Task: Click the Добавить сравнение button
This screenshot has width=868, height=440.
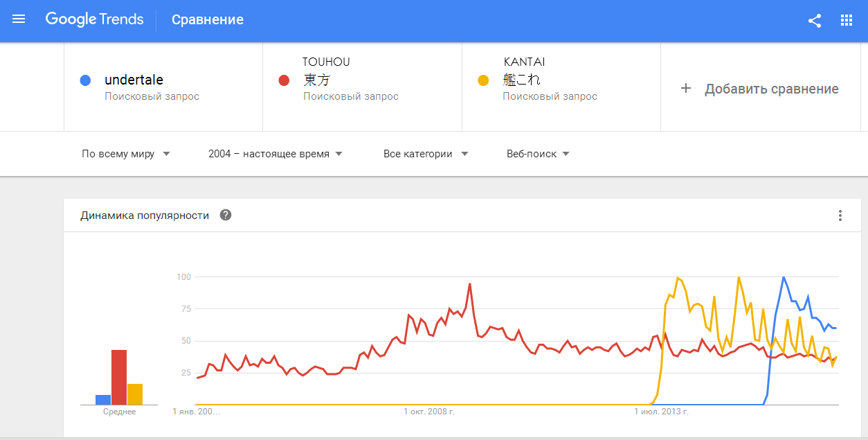Action: (x=771, y=89)
